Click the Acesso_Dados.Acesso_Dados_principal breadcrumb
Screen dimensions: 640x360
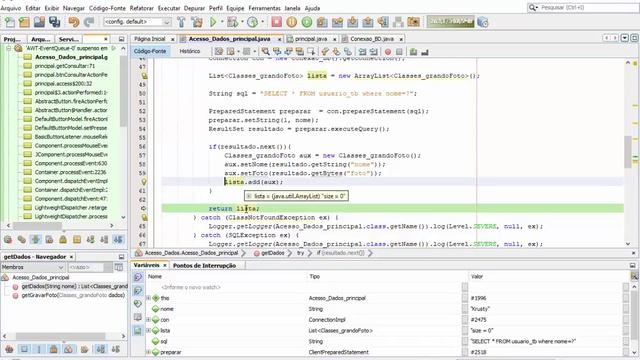(x=191, y=253)
